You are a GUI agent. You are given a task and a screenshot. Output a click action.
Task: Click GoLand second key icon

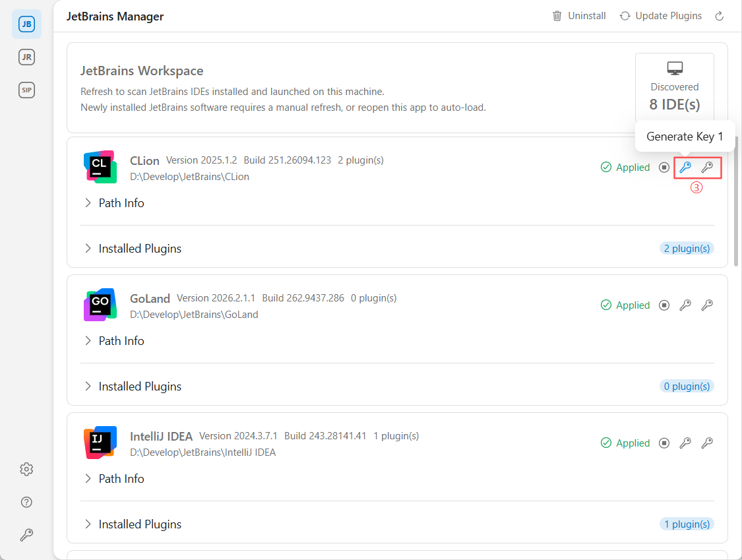[x=707, y=305]
